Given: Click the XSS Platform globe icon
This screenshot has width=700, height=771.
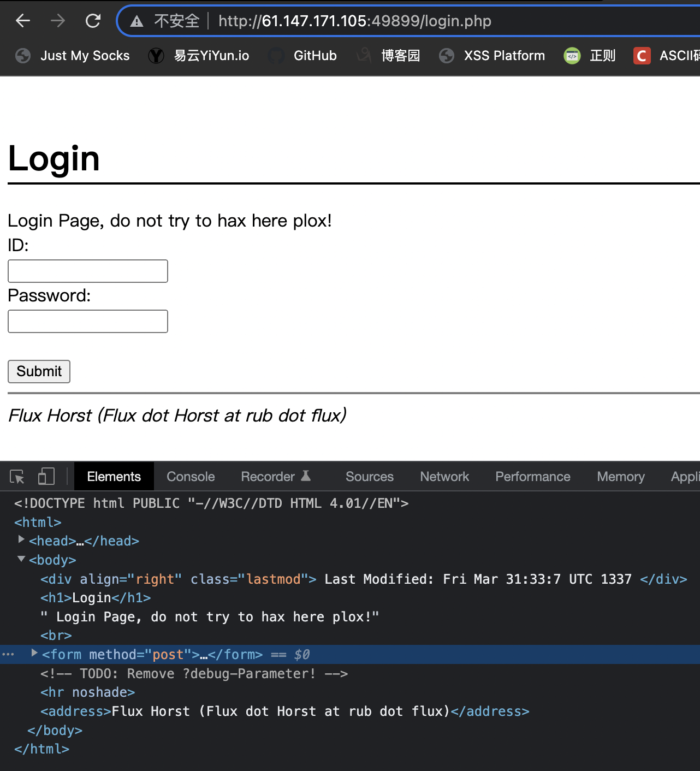Looking at the screenshot, I should point(447,56).
